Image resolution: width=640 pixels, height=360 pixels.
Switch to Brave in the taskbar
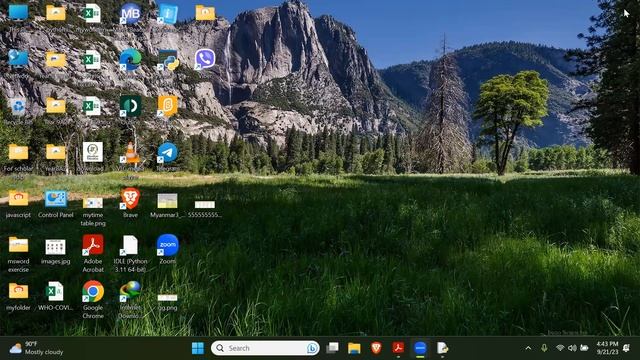point(376,348)
